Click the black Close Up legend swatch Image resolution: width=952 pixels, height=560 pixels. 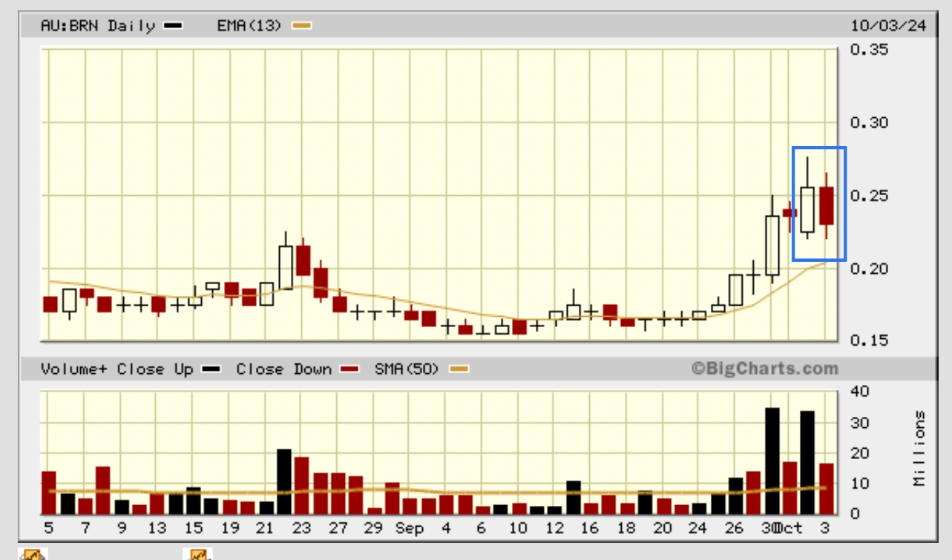[212, 369]
